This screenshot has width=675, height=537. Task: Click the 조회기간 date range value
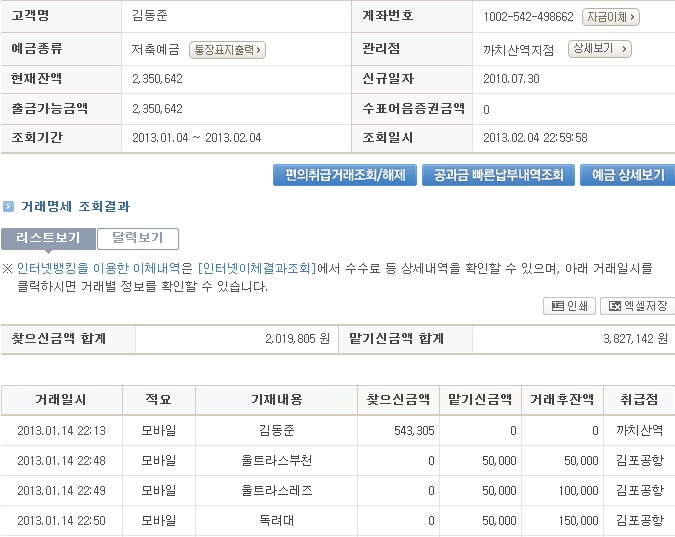pos(197,138)
